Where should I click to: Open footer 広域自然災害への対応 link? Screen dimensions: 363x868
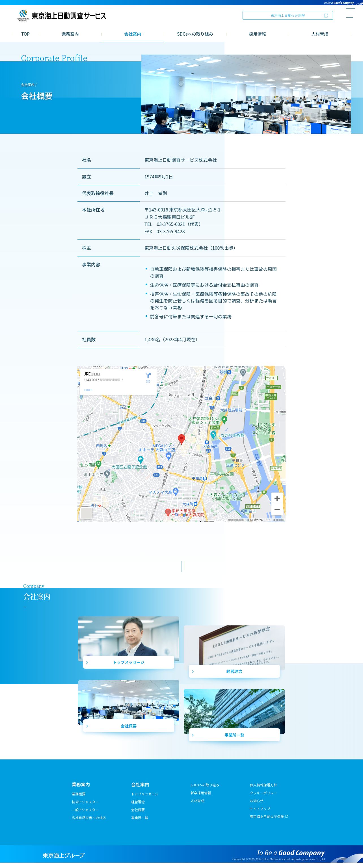(89, 818)
